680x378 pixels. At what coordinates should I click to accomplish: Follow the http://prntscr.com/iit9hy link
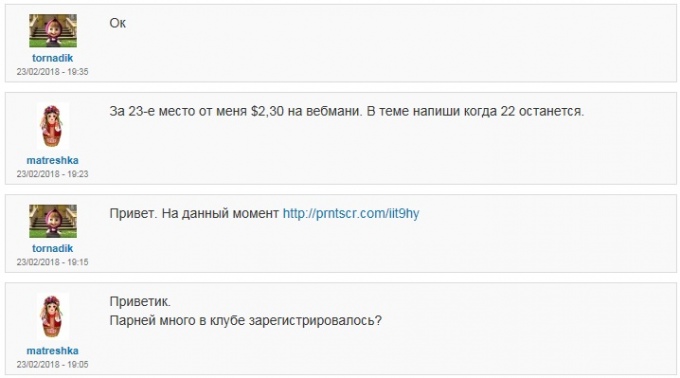click(351, 214)
